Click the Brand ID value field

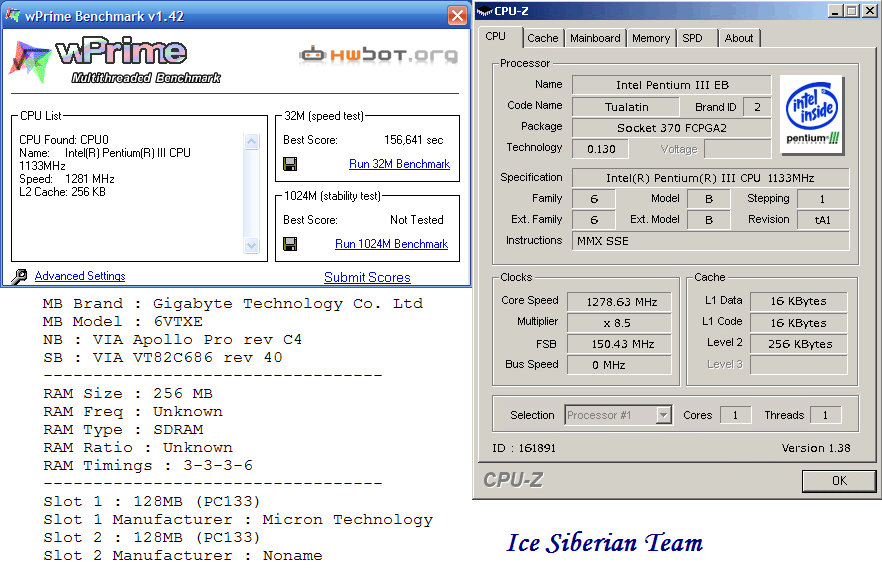tap(757, 107)
